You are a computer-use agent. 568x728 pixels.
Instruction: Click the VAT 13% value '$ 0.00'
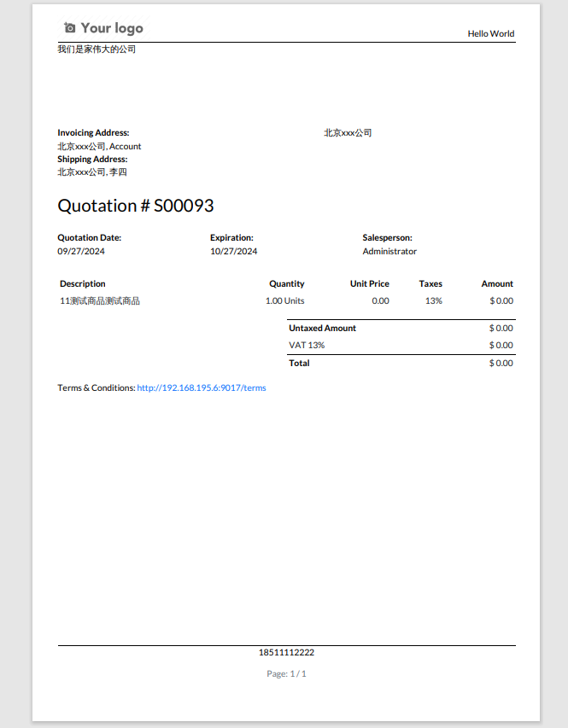point(501,346)
